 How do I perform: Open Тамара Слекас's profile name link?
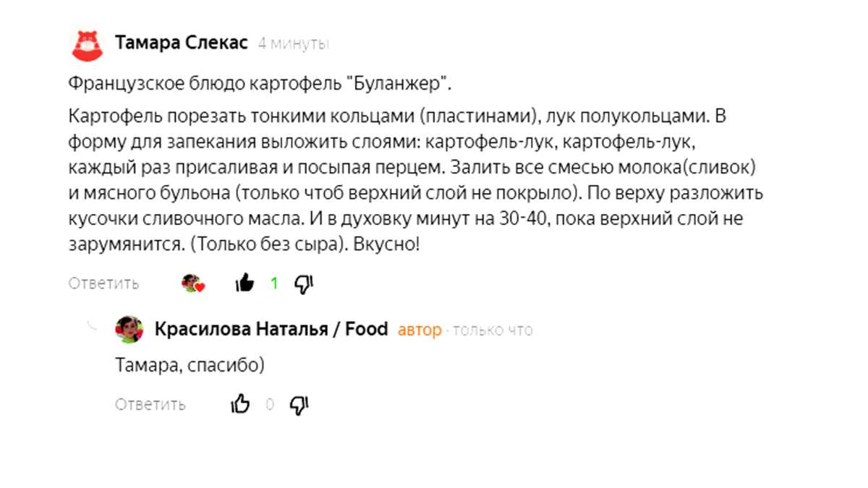coord(181,43)
